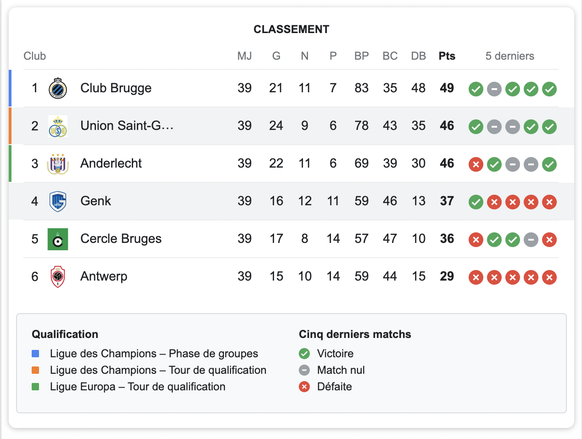Click the green Ligue Europa legend swatch
This screenshot has width=582, height=439.
pyautogui.click(x=36, y=387)
